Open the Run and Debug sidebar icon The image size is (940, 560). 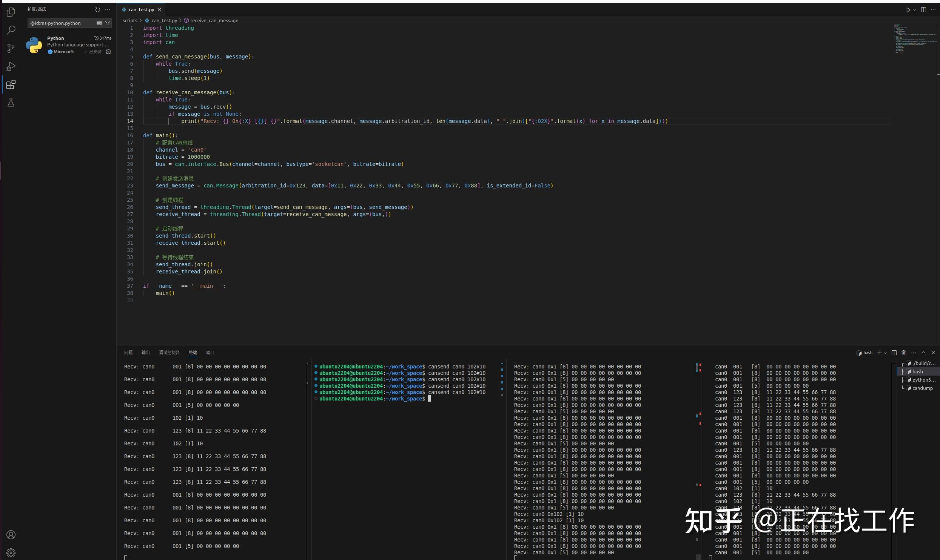click(11, 66)
